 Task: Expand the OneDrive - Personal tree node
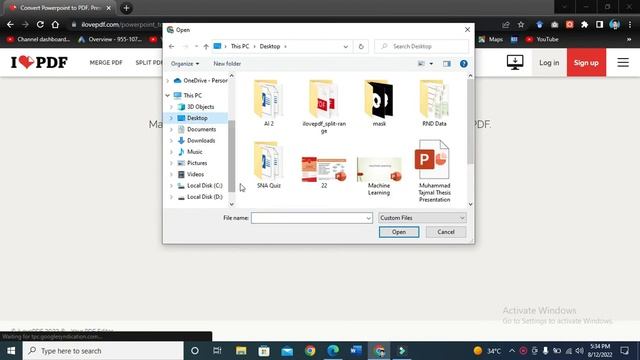point(167,81)
